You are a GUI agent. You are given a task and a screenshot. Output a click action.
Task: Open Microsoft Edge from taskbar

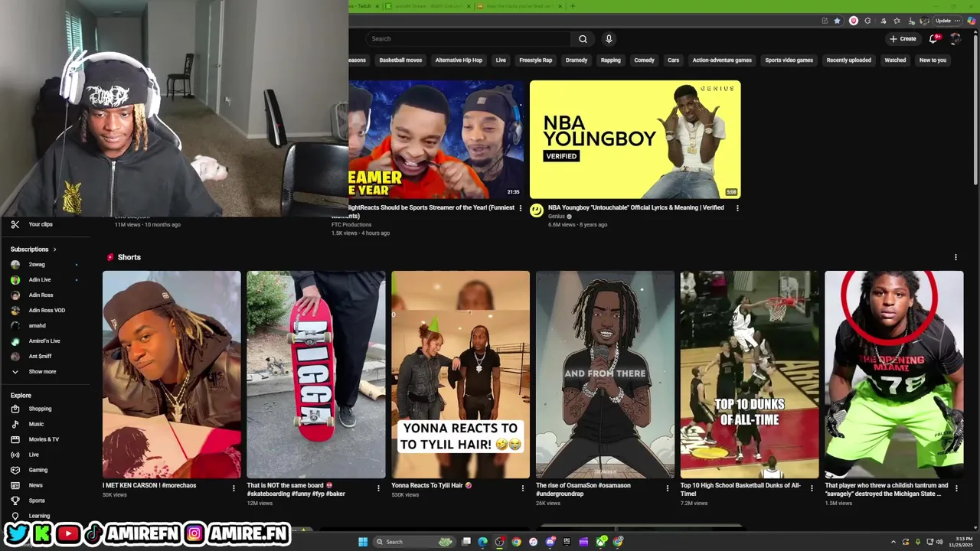(x=482, y=542)
